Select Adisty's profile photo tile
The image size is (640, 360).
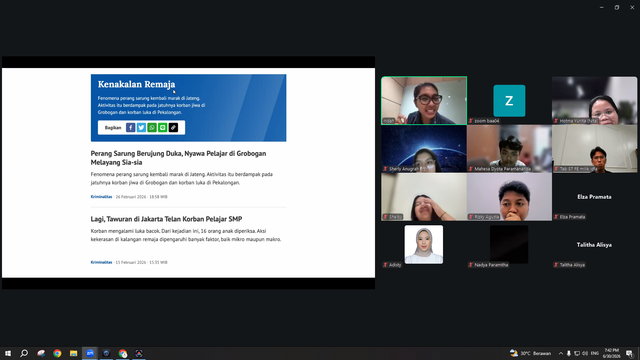(x=424, y=244)
